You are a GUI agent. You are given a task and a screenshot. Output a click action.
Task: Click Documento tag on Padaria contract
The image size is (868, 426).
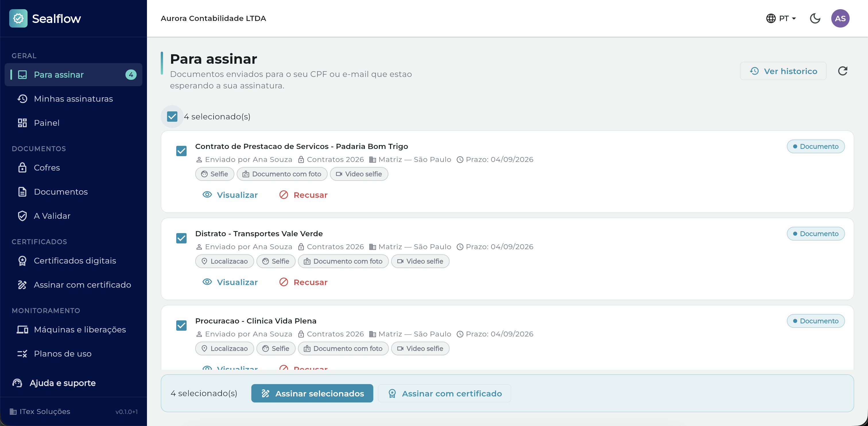(x=815, y=146)
